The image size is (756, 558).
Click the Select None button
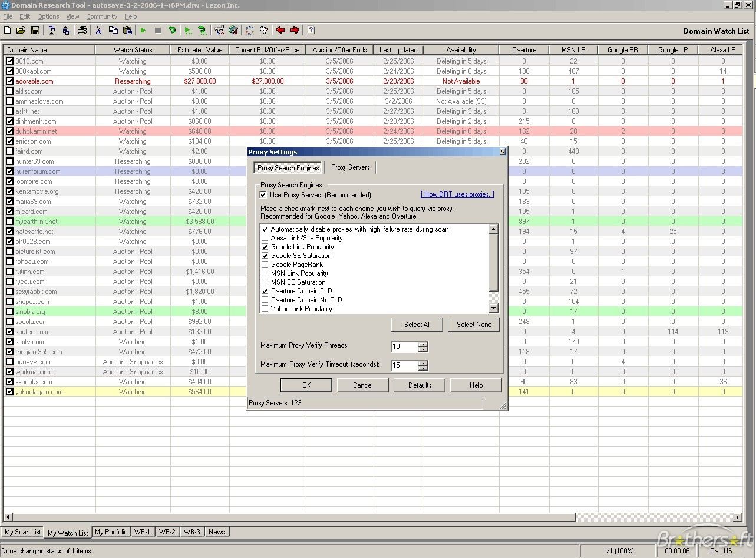[474, 325]
